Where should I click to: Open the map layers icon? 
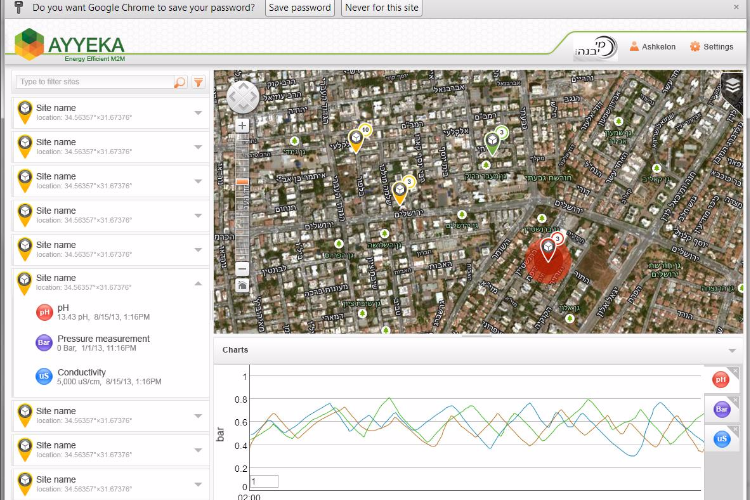(x=732, y=87)
